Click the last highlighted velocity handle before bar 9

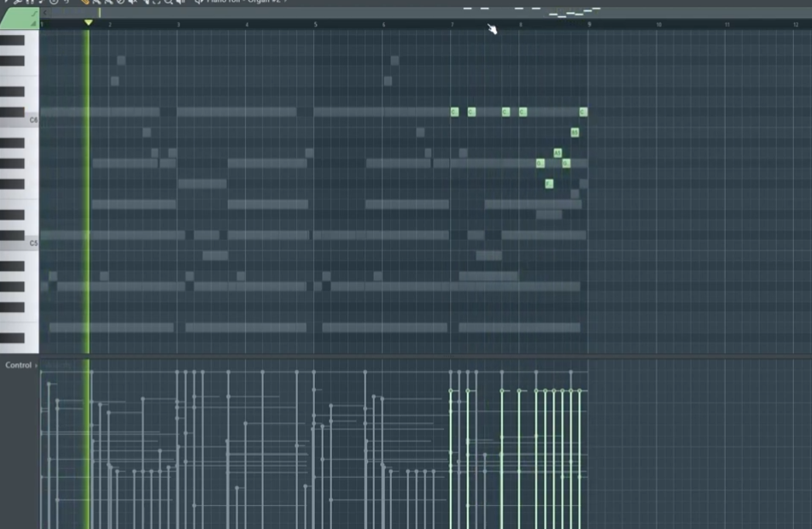580,391
